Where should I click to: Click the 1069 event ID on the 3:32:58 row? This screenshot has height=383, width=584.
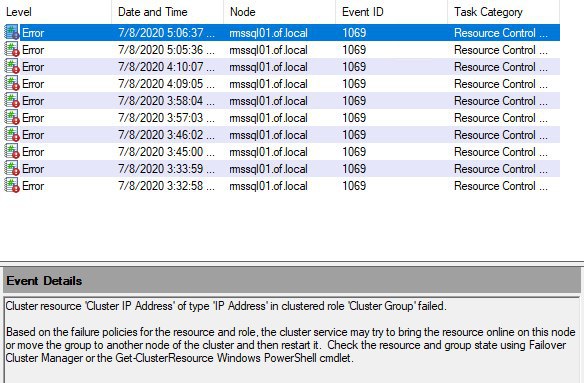(x=354, y=186)
